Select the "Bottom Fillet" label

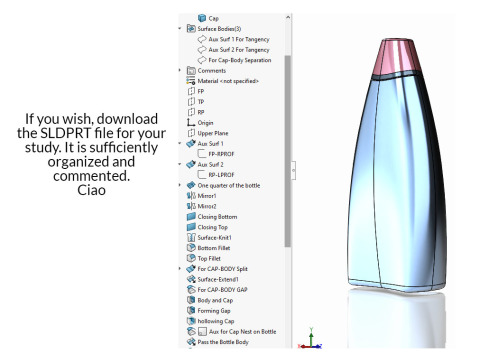tap(214, 248)
